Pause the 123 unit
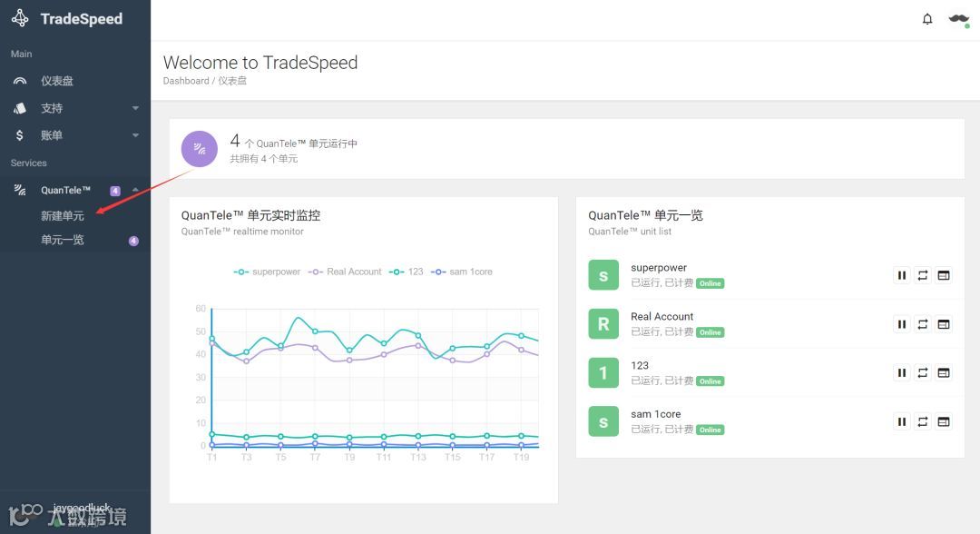 [902, 372]
